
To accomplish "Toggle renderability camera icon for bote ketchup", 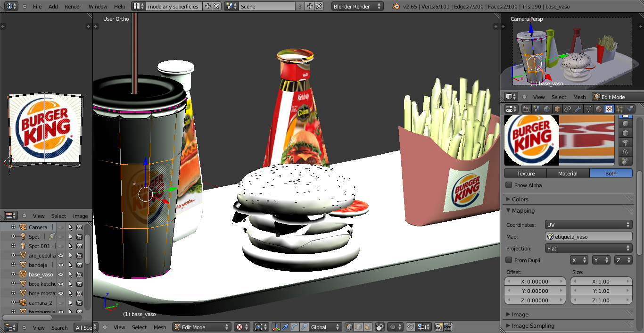I will pos(80,283).
